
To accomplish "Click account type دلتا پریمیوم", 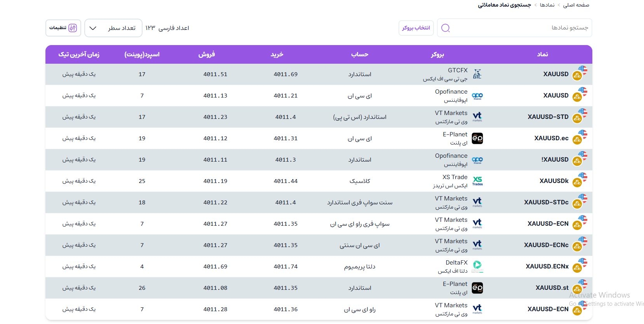I will [x=360, y=267].
